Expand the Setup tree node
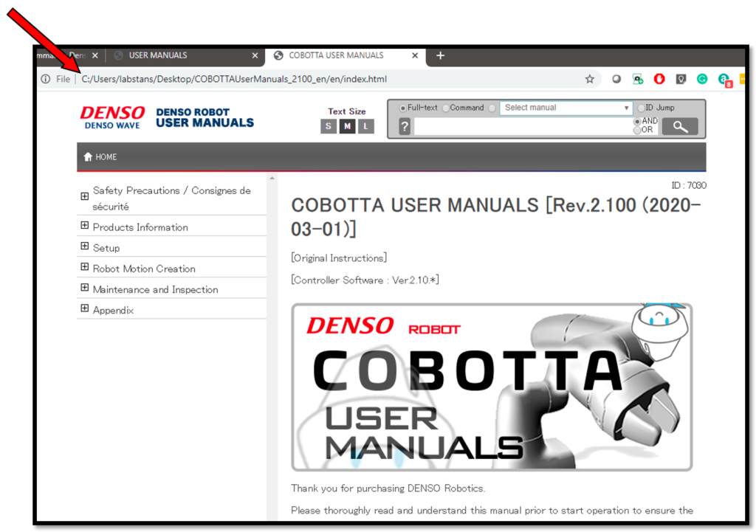Screen dimensions: 756x532 coord(85,246)
